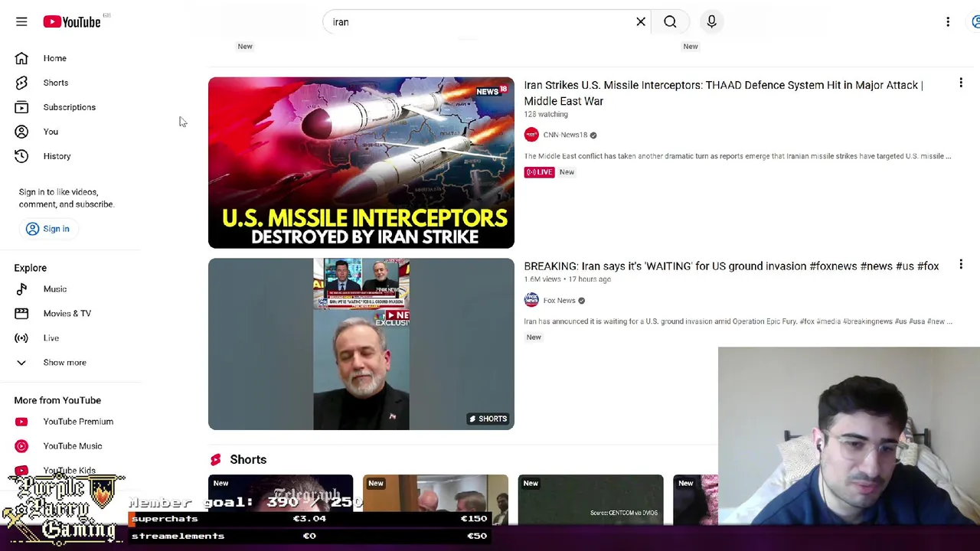Screen dimensions: 980x551
Task: Click the SHORTS badge on Fox thumbnail
Action: coord(488,419)
